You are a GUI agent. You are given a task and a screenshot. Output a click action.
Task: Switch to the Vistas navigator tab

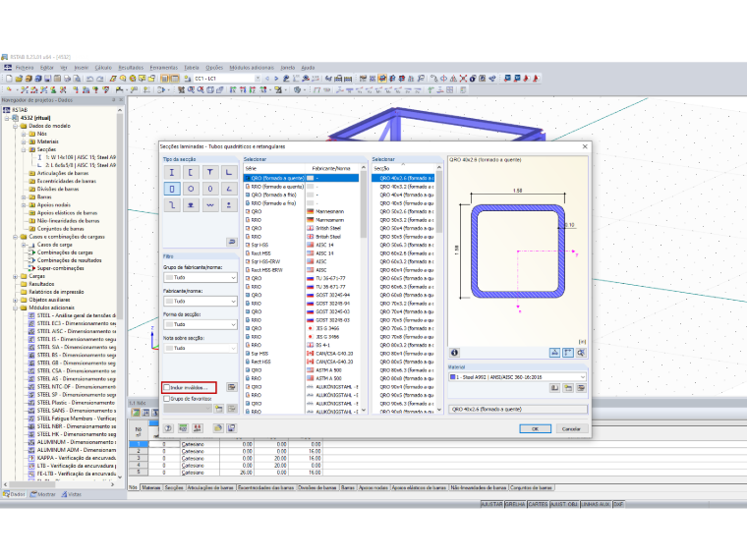coord(72,494)
